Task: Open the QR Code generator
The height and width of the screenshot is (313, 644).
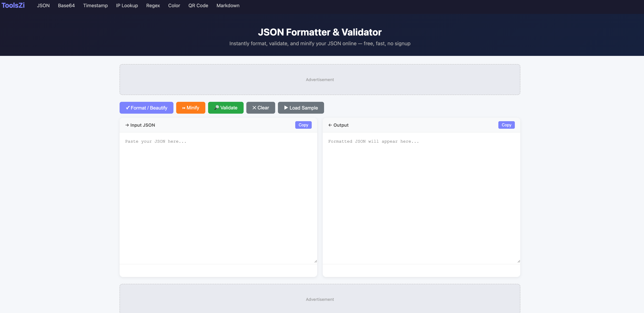Action: click(x=198, y=5)
